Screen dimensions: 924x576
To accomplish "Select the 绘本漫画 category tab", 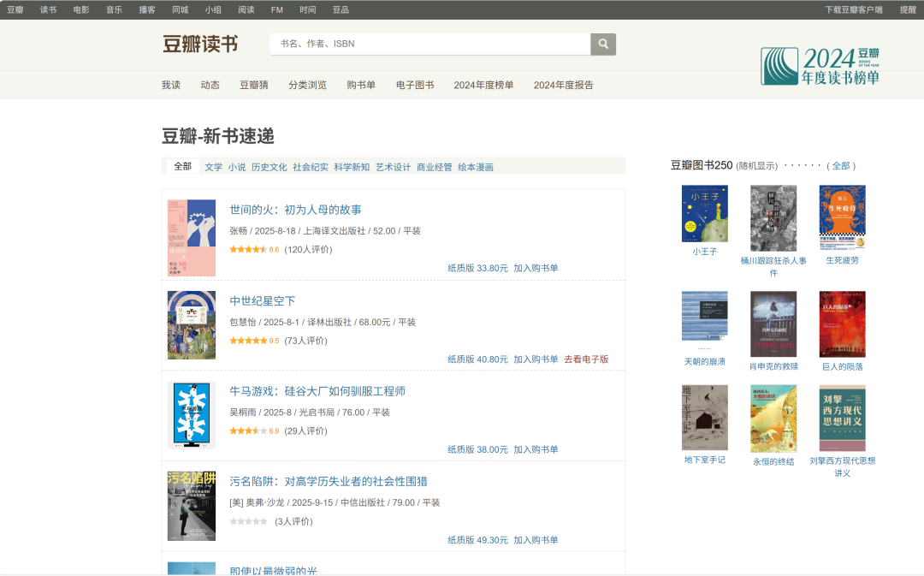I will coord(476,167).
